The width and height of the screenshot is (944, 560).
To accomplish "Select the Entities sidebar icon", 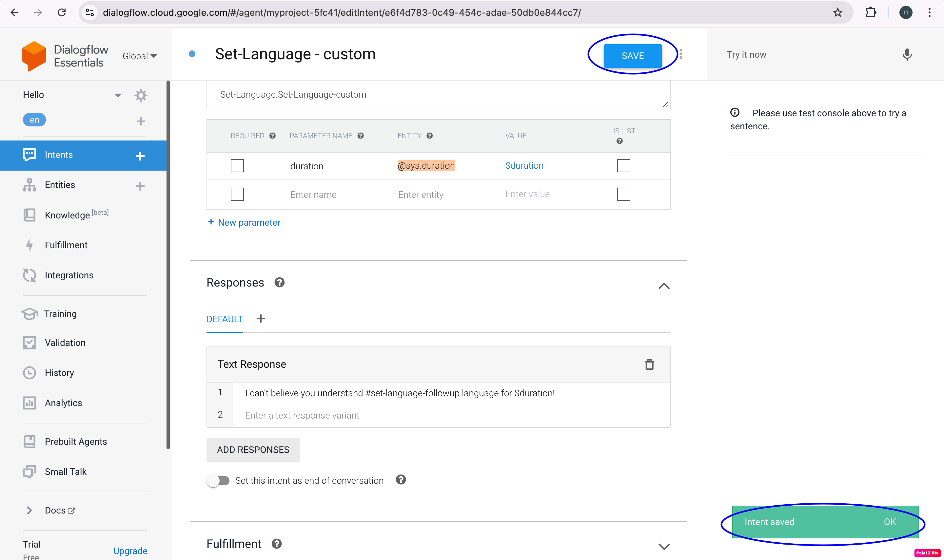I will coord(29,185).
